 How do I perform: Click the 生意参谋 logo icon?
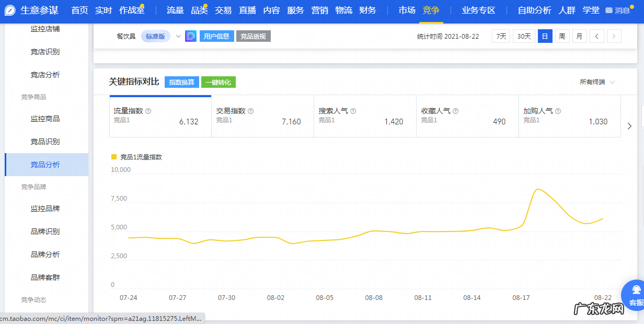tap(9, 10)
